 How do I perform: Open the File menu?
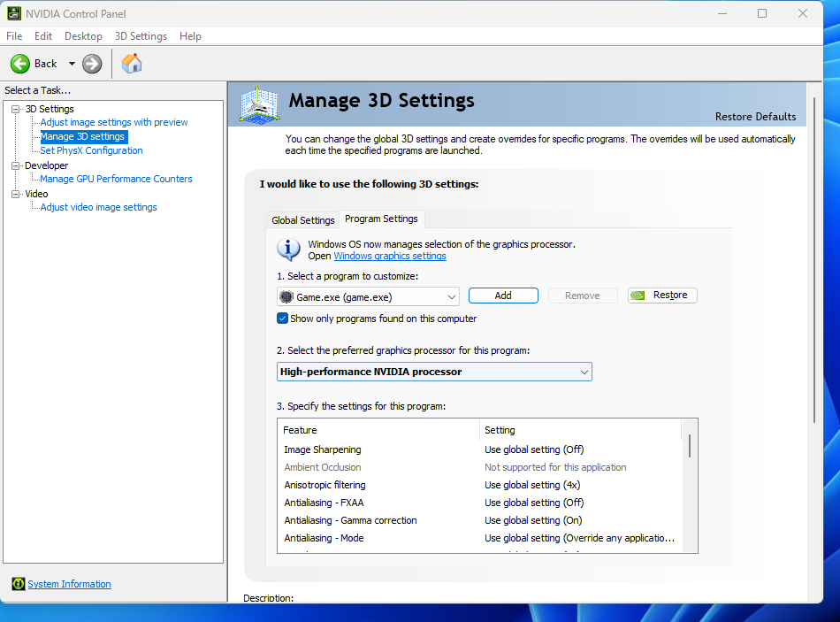pos(14,36)
